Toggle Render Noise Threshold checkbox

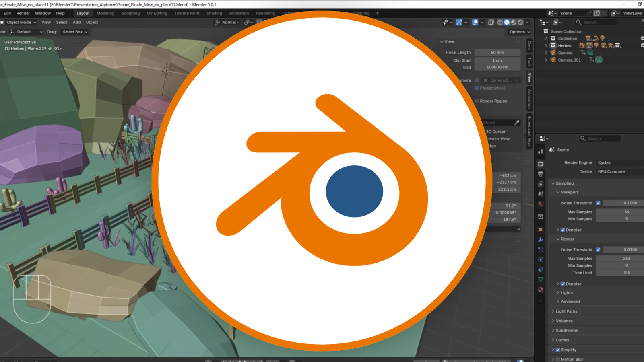598,249
